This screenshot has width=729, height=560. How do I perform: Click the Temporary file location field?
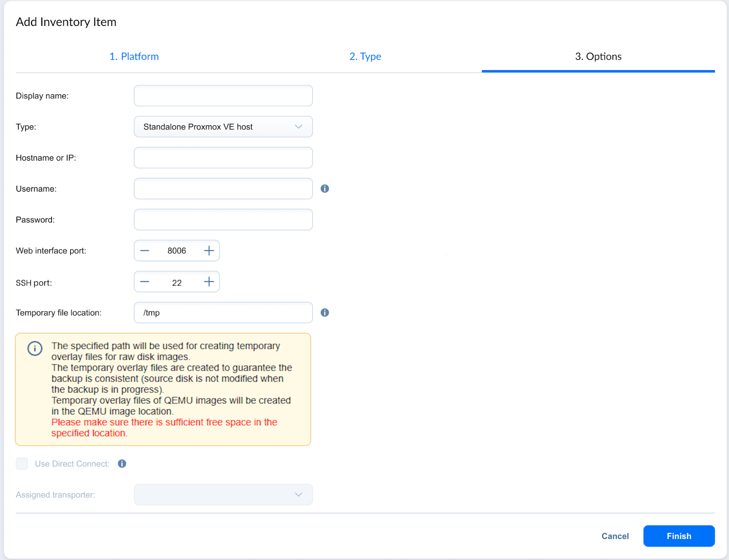pos(223,312)
